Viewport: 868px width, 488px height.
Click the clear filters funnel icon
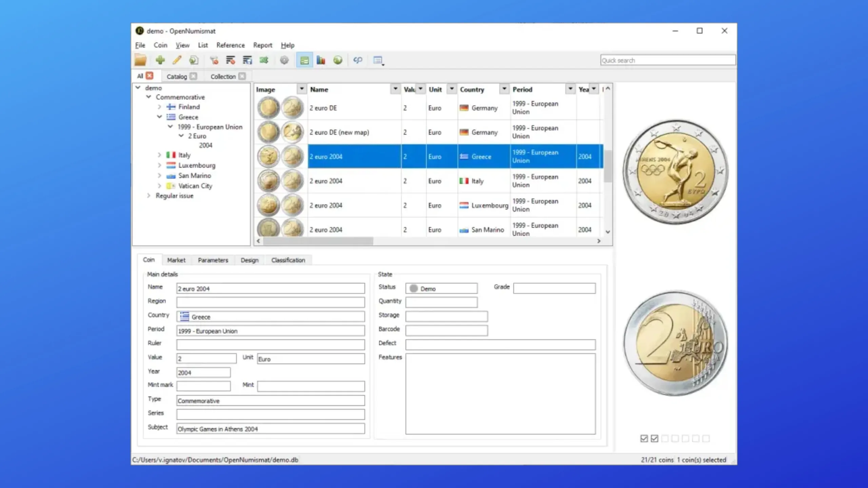[214, 60]
